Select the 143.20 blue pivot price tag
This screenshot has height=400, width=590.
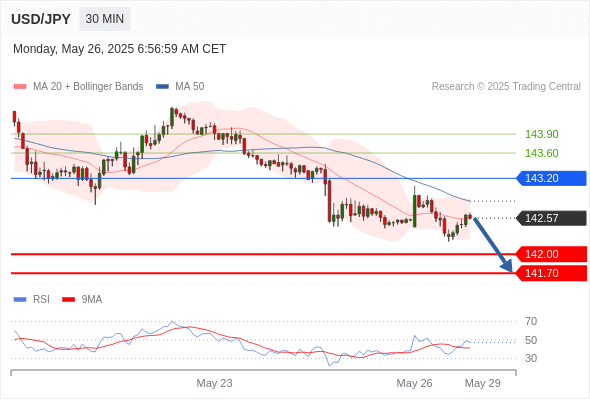[x=551, y=178]
